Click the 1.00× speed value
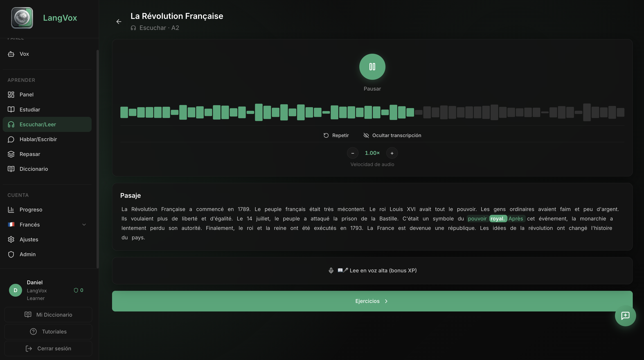 pyautogui.click(x=372, y=153)
